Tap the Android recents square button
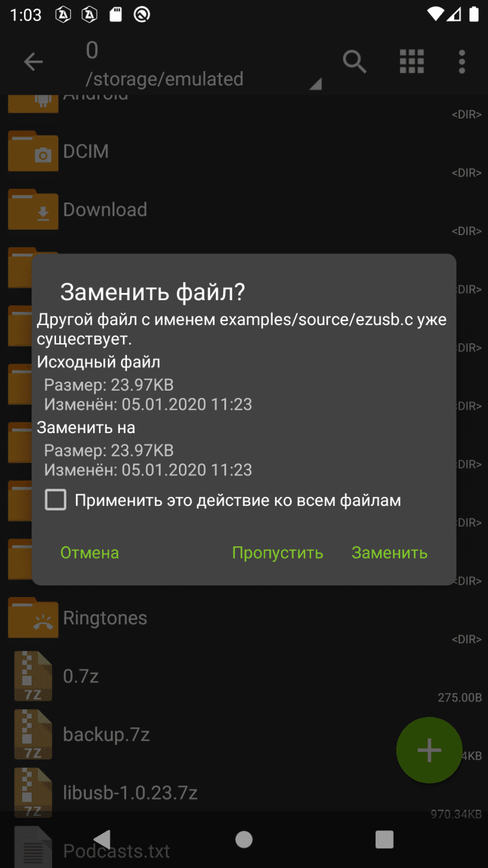 pyautogui.click(x=385, y=839)
